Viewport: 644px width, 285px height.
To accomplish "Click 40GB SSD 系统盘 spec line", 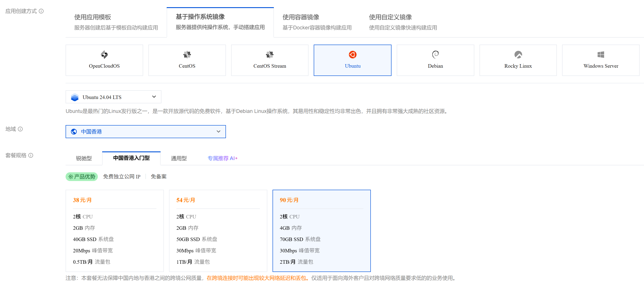I will [93, 239].
